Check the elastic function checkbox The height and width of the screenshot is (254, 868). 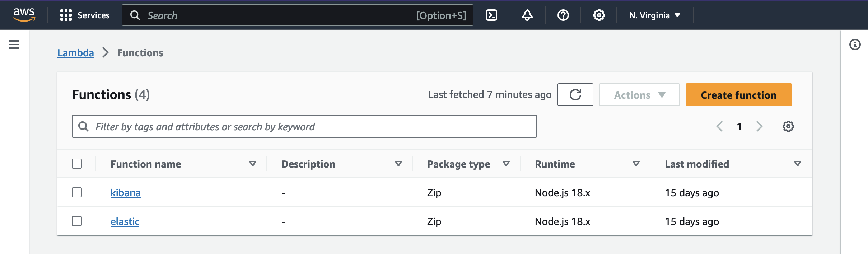pos(77,221)
